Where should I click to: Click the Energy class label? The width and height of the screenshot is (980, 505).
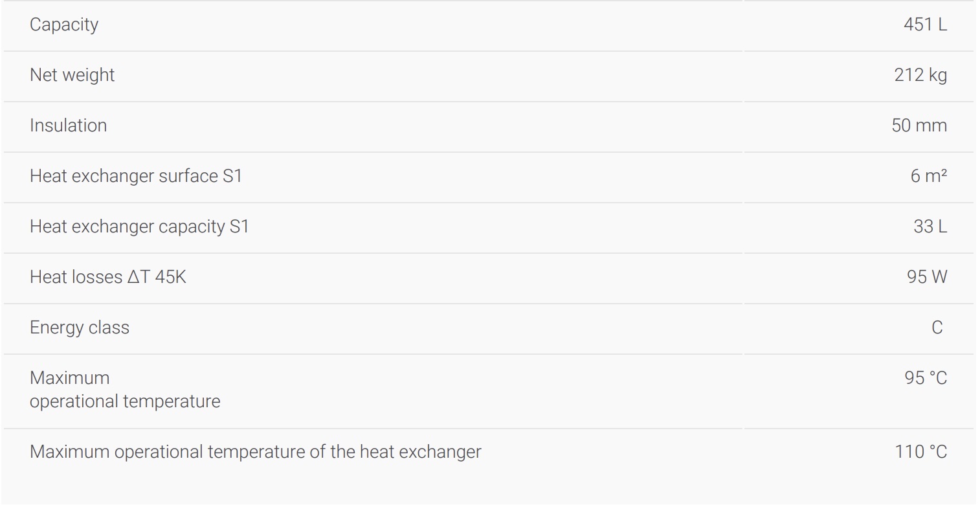point(79,328)
